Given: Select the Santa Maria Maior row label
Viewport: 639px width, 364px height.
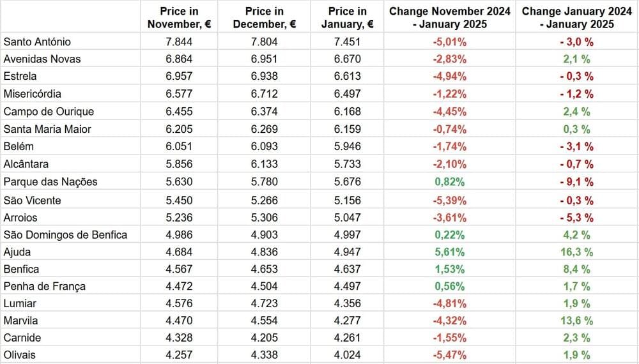Looking at the screenshot, I should pyautogui.click(x=47, y=129).
